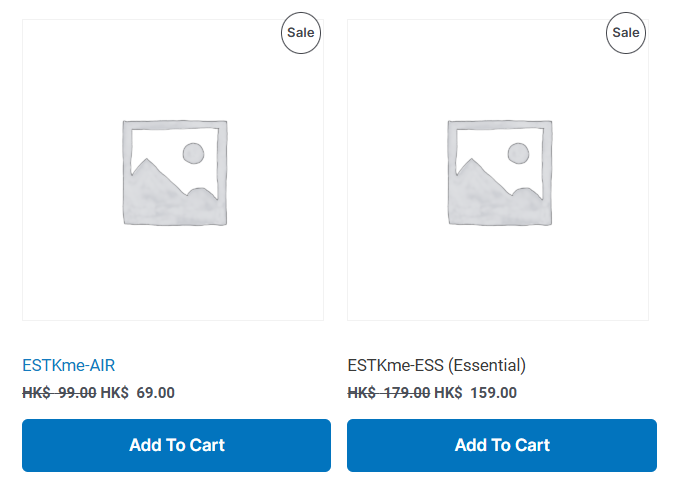Click the sun circle in ESTKme-ESS placeholder
Viewport: 679px width, 492px height.
click(x=518, y=153)
